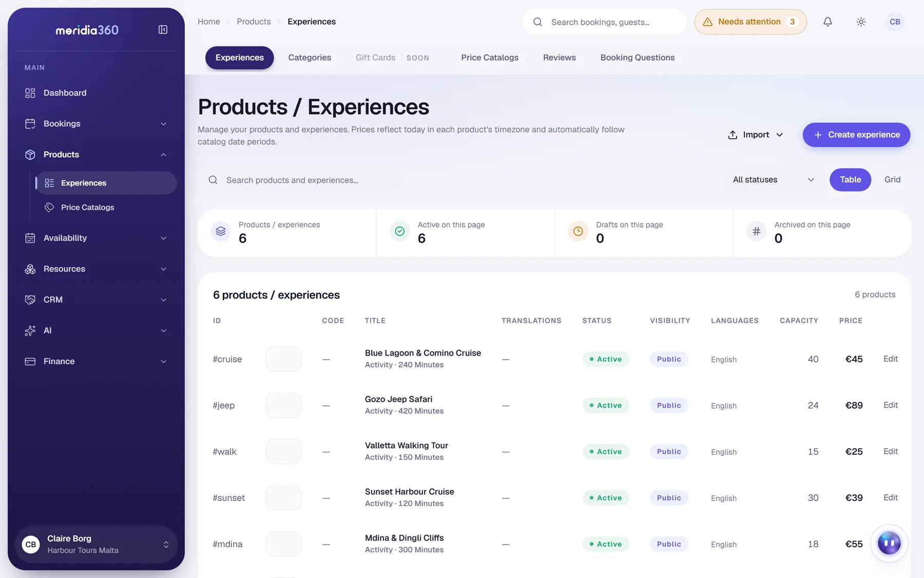Toggle light/dark theme sun icon

[x=861, y=22]
